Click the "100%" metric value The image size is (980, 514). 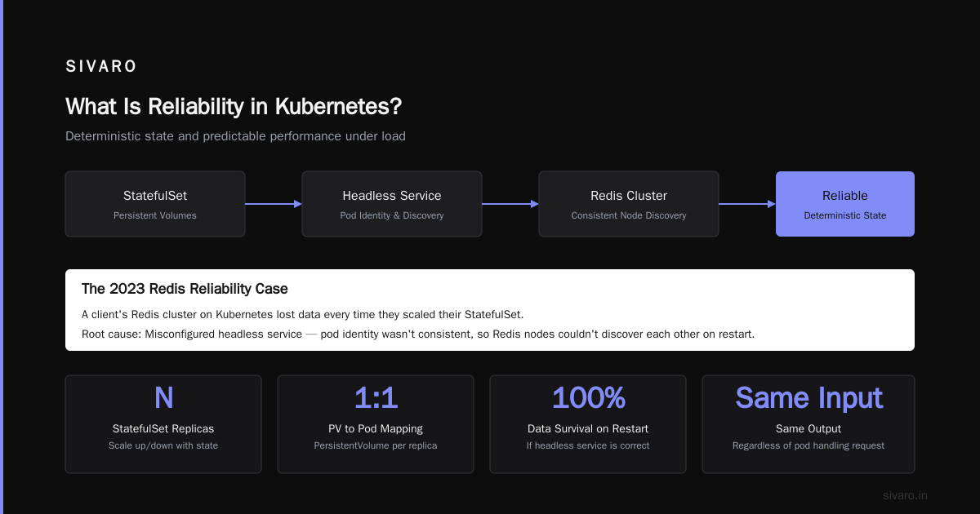(x=588, y=398)
